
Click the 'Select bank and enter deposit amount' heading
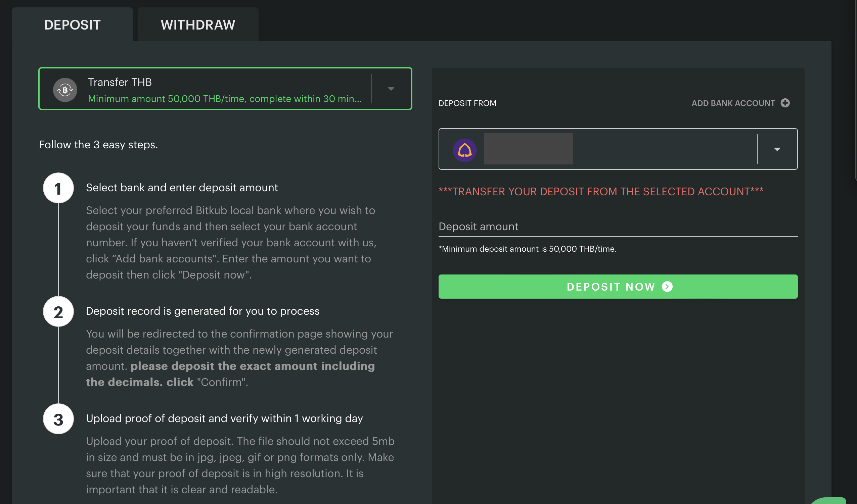click(x=182, y=188)
